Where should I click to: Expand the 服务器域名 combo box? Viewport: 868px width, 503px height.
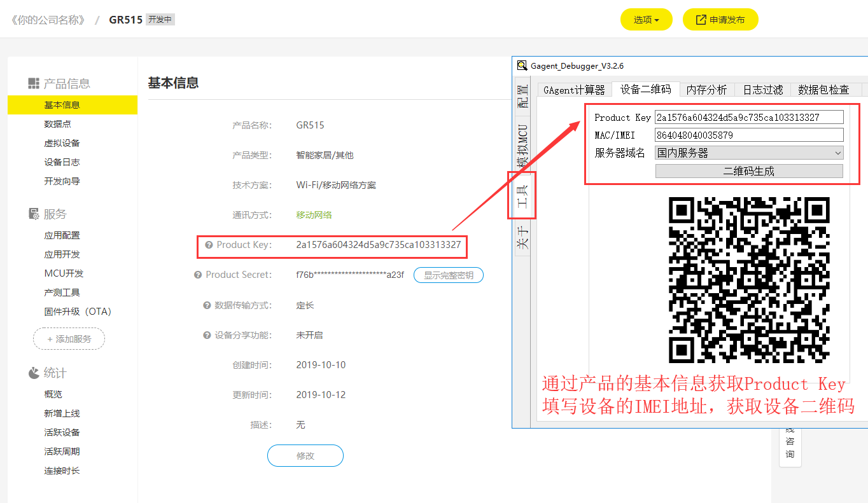837,153
